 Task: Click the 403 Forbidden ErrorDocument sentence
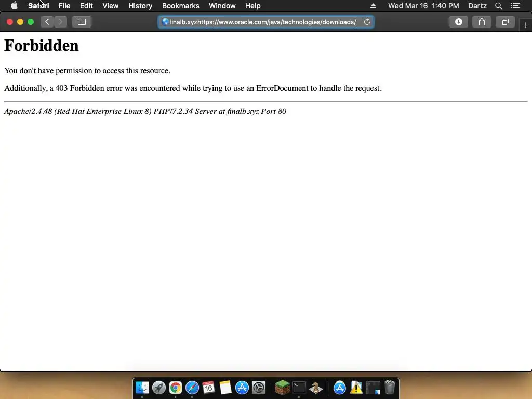pyautogui.click(x=193, y=88)
